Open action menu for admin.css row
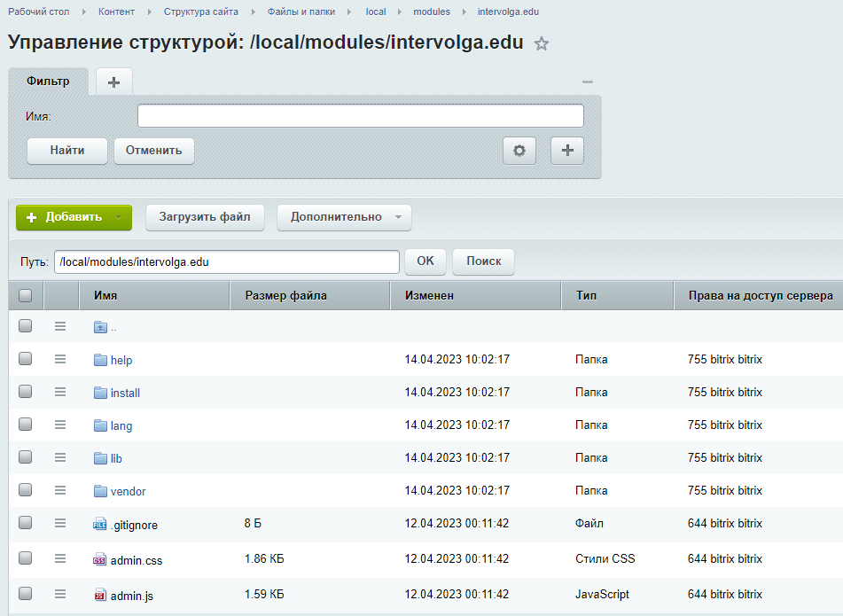Viewport: 843px width, 616px height. pos(60,558)
